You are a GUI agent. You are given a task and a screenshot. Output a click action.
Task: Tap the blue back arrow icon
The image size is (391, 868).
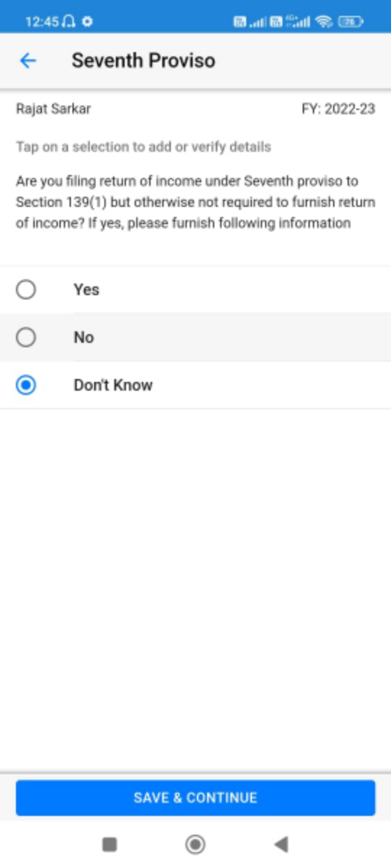tap(28, 61)
